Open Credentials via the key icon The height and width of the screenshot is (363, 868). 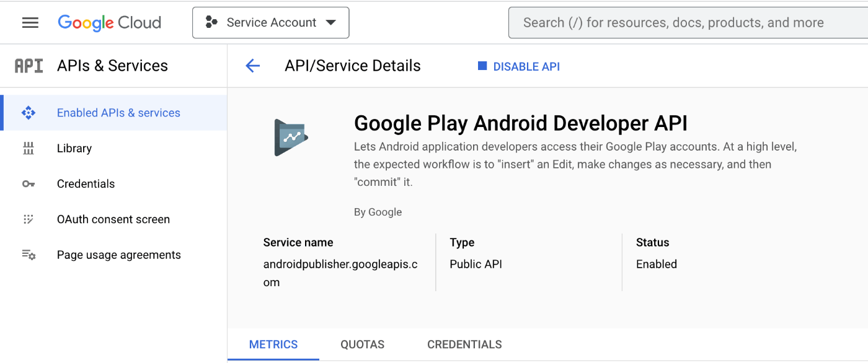click(x=29, y=183)
